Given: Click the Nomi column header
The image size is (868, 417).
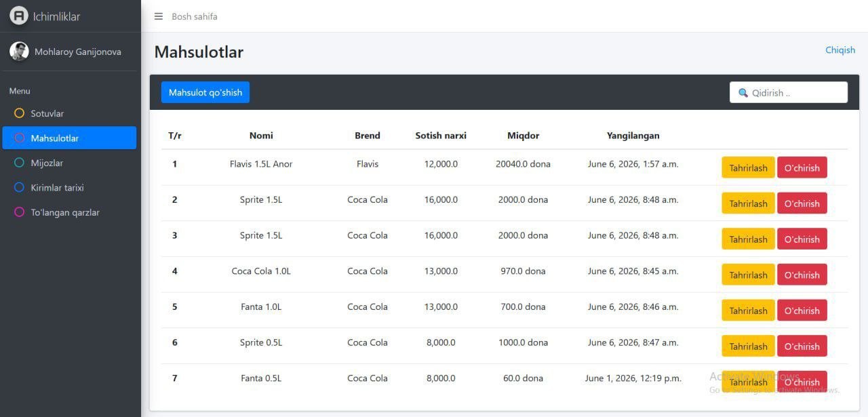Looking at the screenshot, I should point(261,136).
